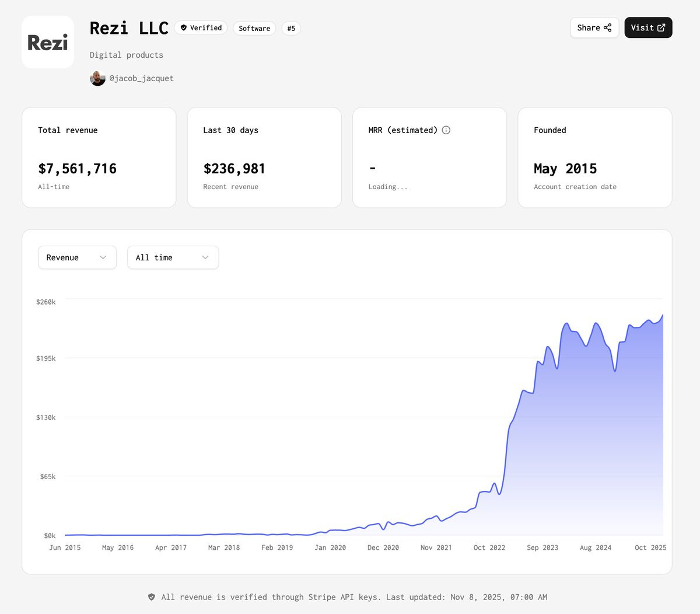The image size is (700, 614).
Task: Click the #5 ranking badge
Action: 291,28
